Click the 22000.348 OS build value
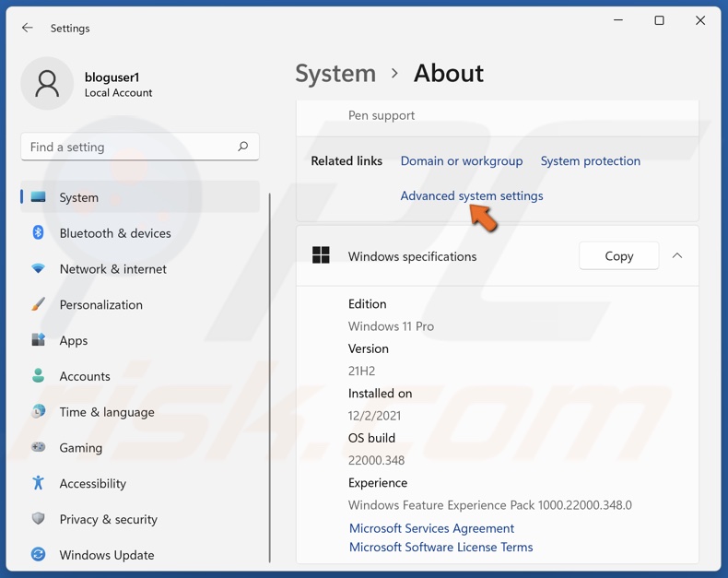Viewport: 728px width, 578px height. 377,460
